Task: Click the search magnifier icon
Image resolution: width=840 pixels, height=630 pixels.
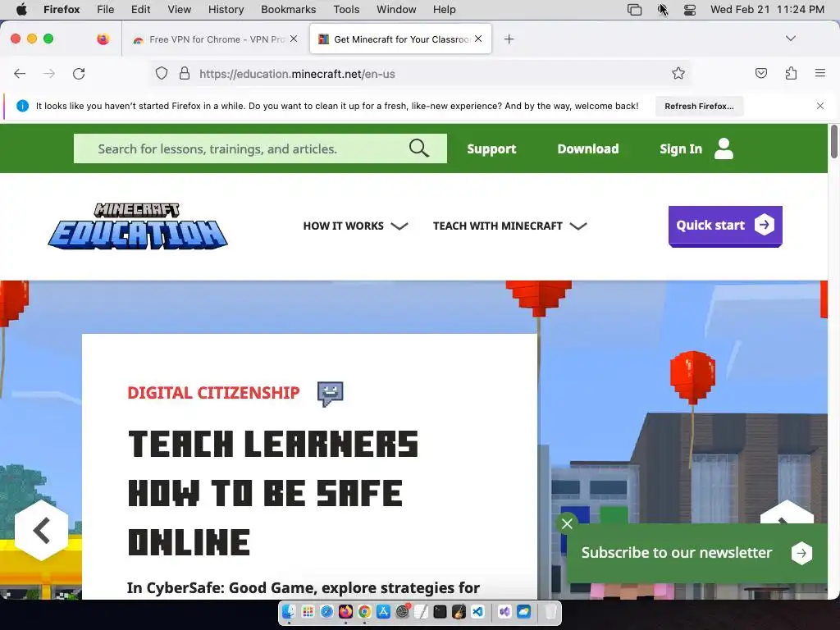Action: click(x=419, y=148)
